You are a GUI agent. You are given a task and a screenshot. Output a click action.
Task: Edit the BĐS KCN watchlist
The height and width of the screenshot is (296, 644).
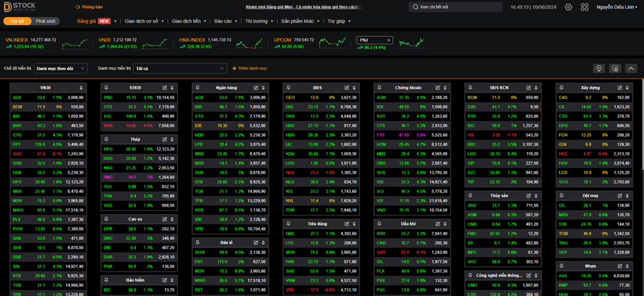(530, 88)
